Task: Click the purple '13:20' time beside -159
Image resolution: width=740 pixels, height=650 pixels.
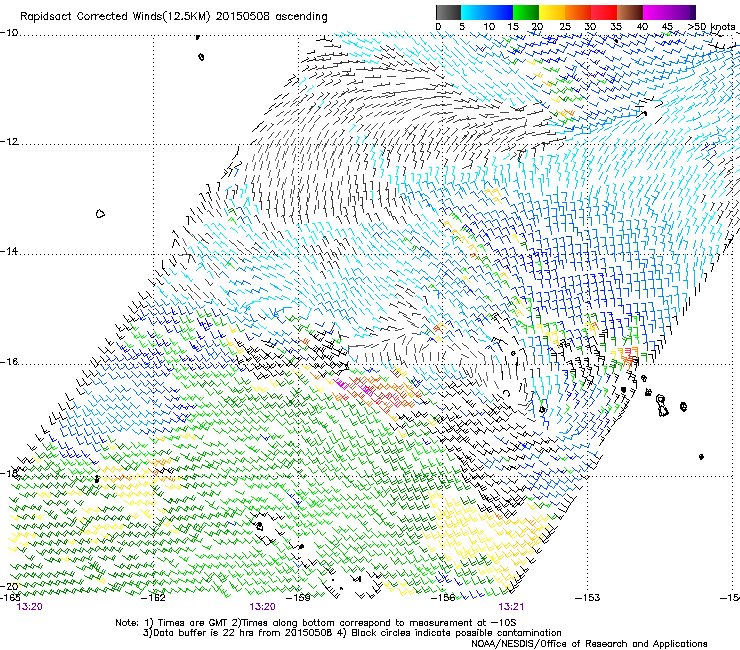Action: [x=262, y=607]
